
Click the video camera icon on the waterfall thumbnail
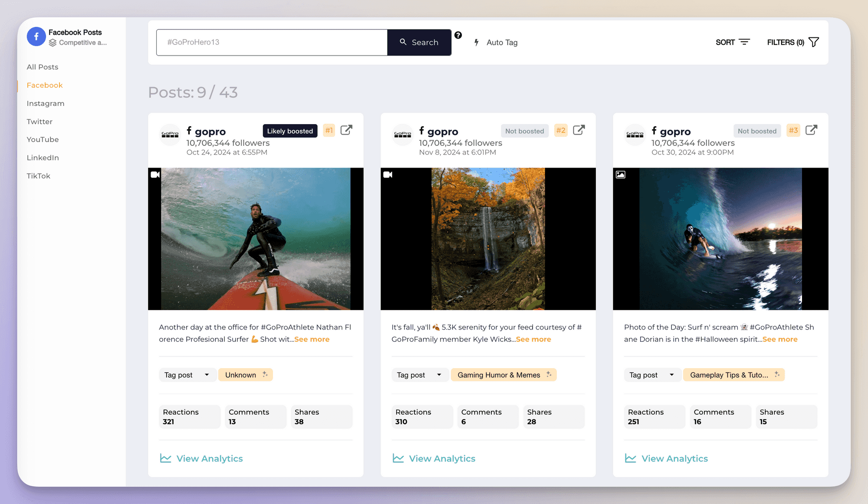388,175
